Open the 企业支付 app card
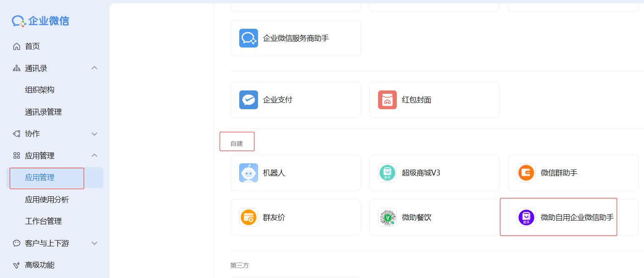This screenshot has height=278, width=644. pos(296,100)
